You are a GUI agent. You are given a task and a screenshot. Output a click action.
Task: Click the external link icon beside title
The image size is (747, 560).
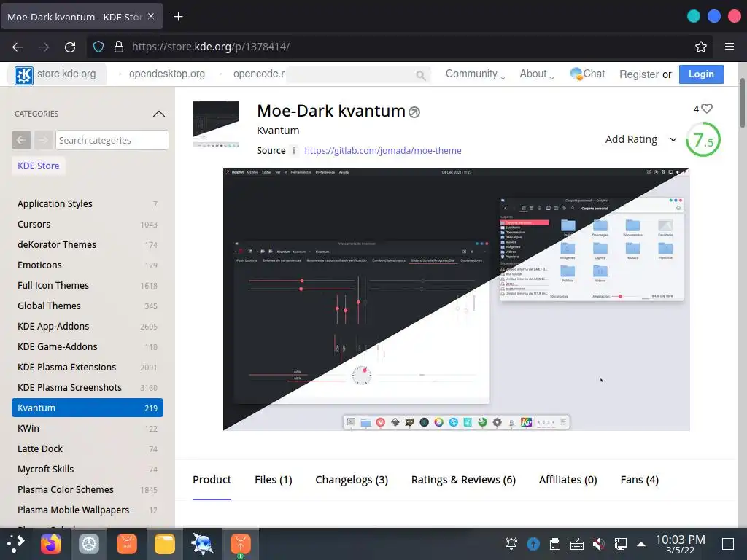coord(414,112)
